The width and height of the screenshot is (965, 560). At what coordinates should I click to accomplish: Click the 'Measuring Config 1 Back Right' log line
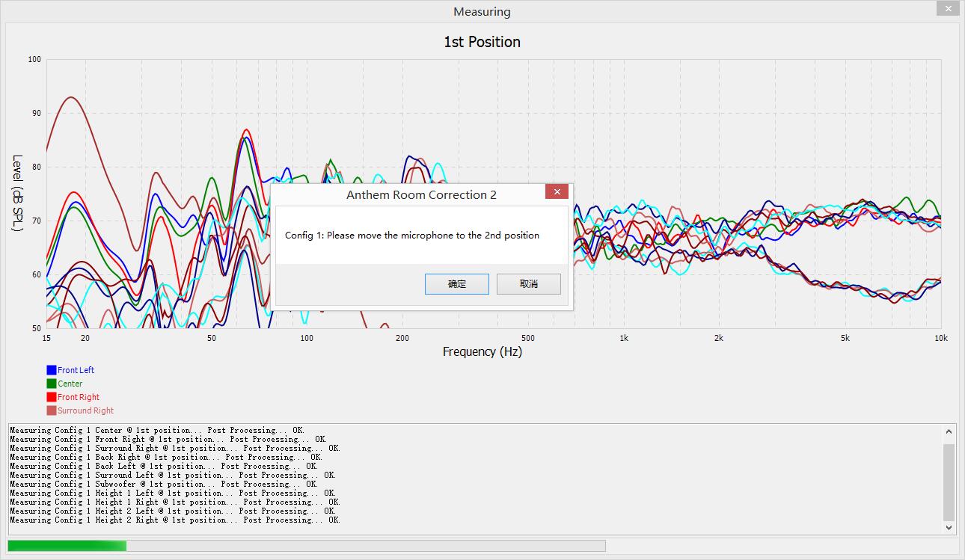(x=167, y=457)
